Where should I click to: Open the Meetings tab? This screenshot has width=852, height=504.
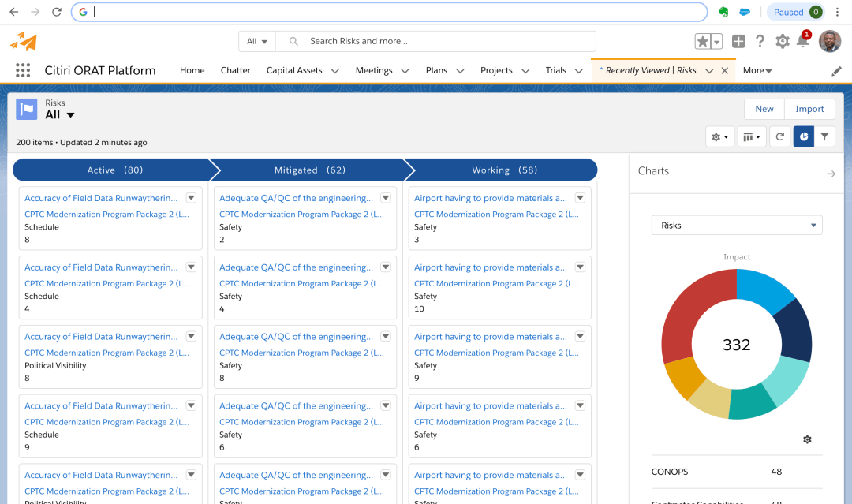(x=374, y=71)
